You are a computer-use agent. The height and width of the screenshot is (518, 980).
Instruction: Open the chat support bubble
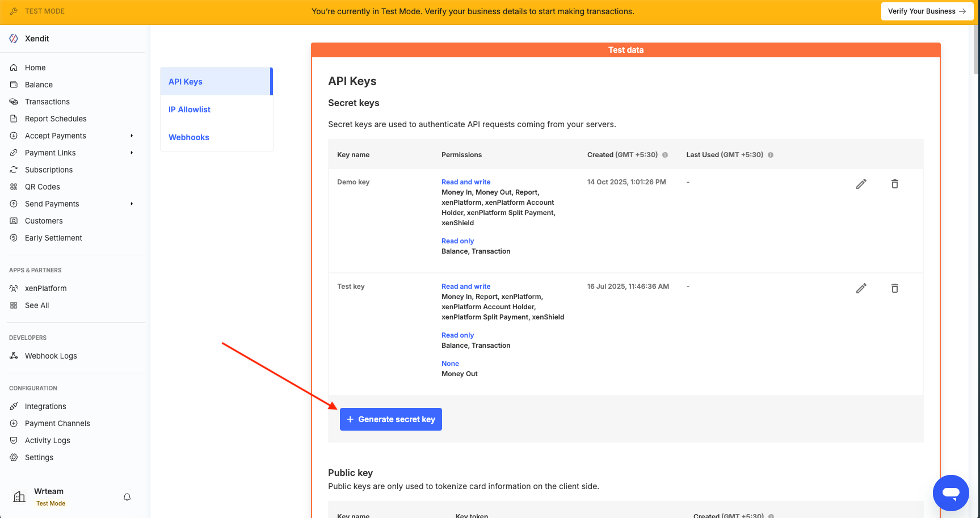[950, 492]
